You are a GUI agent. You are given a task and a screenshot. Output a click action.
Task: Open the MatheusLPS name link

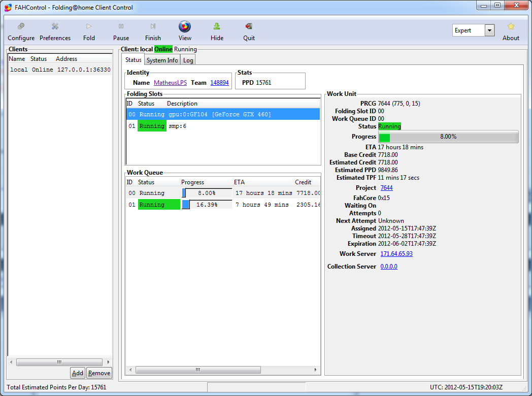(171, 82)
